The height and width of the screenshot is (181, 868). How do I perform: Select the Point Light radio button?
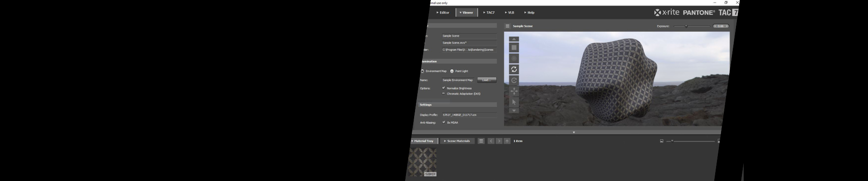pyautogui.click(x=452, y=71)
